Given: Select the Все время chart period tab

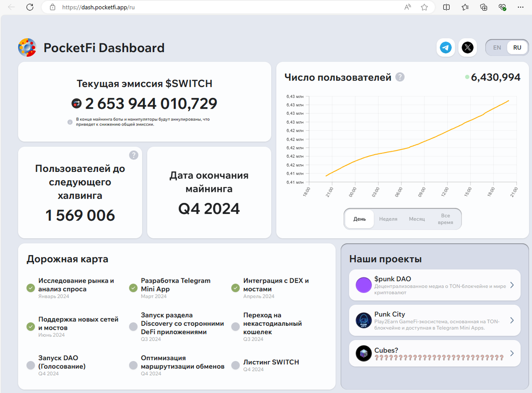Looking at the screenshot, I should [x=446, y=219].
